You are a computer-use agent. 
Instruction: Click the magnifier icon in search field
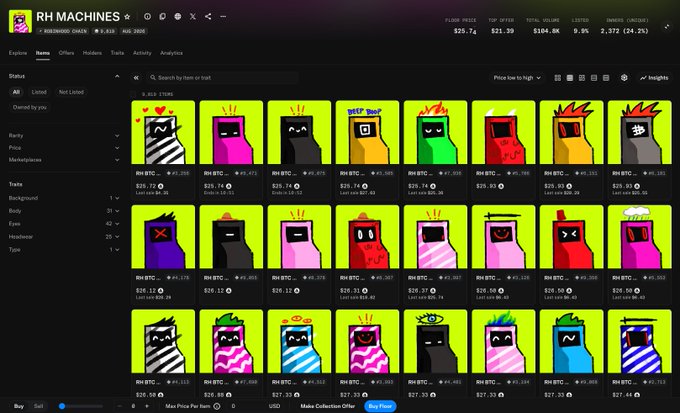pyautogui.click(x=153, y=78)
